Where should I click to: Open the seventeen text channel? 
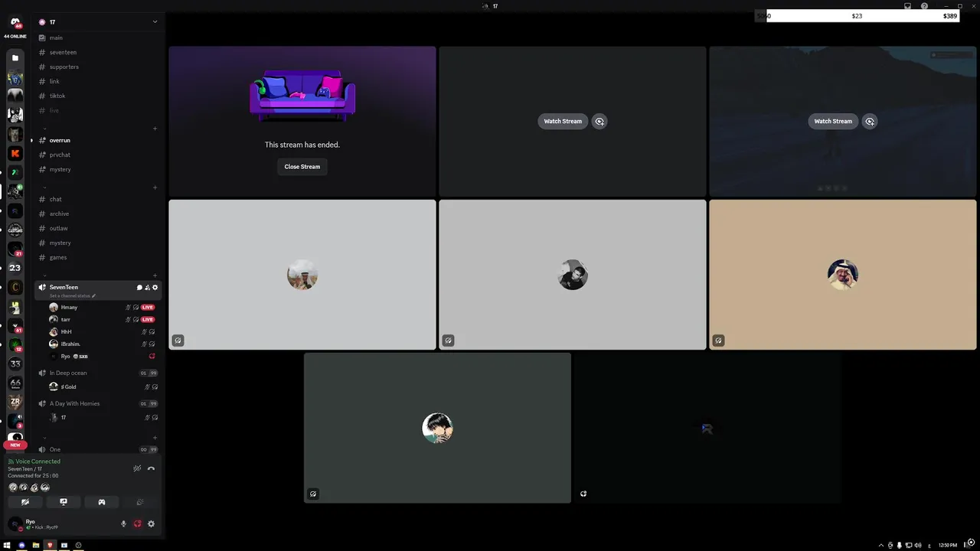coord(99,52)
